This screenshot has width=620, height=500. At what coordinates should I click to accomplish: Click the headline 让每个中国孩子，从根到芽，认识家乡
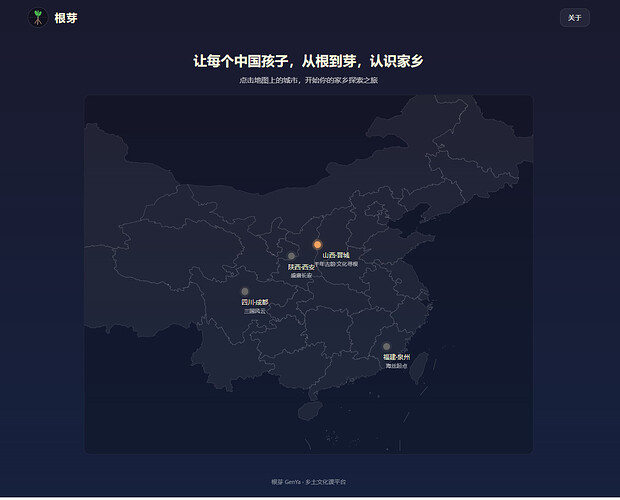coord(308,61)
